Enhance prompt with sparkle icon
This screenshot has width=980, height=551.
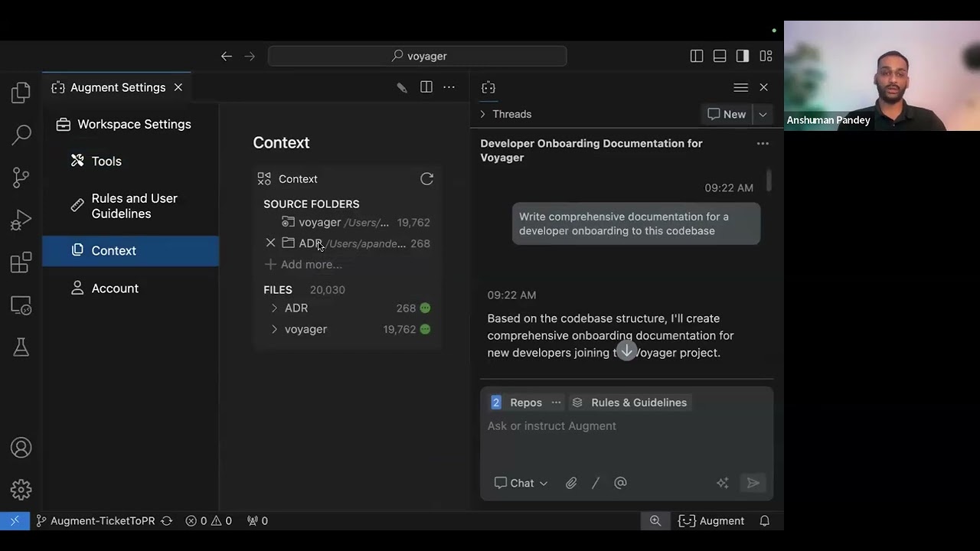click(722, 483)
